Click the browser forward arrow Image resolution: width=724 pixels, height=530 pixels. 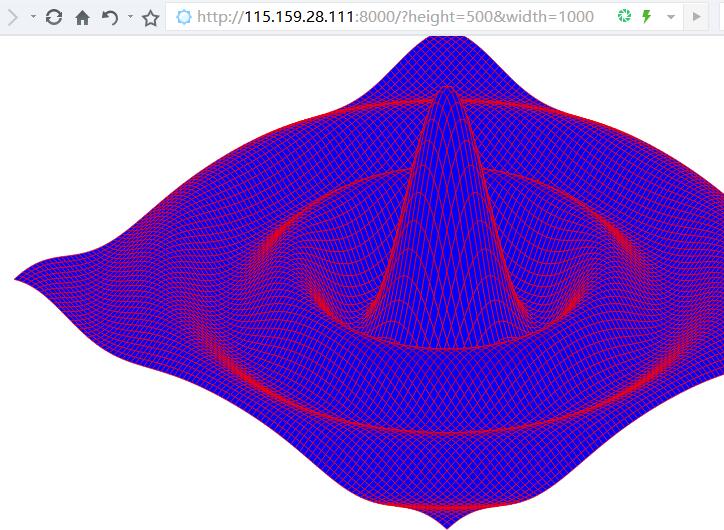point(12,17)
